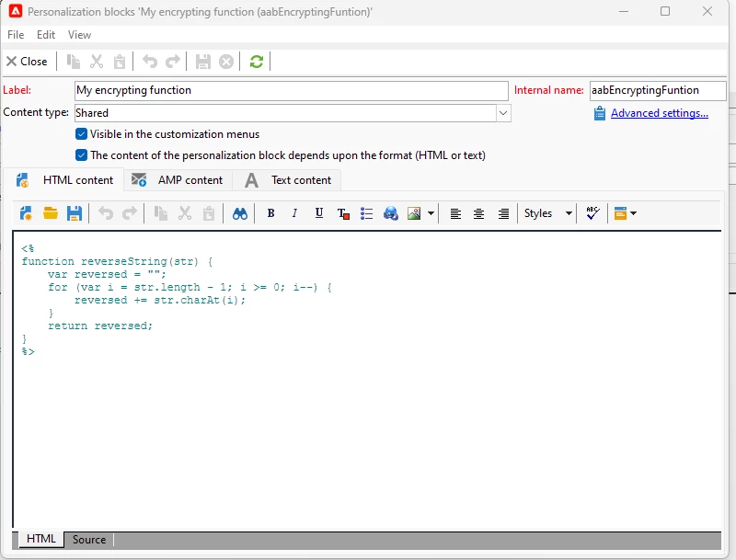Click the editor copy icon
This screenshot has width=736, height=560.
pos(160,213)
